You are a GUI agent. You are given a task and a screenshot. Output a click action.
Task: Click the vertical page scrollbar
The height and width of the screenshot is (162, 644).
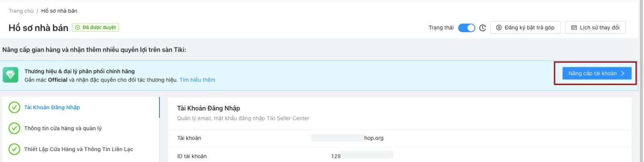[641, 80]
